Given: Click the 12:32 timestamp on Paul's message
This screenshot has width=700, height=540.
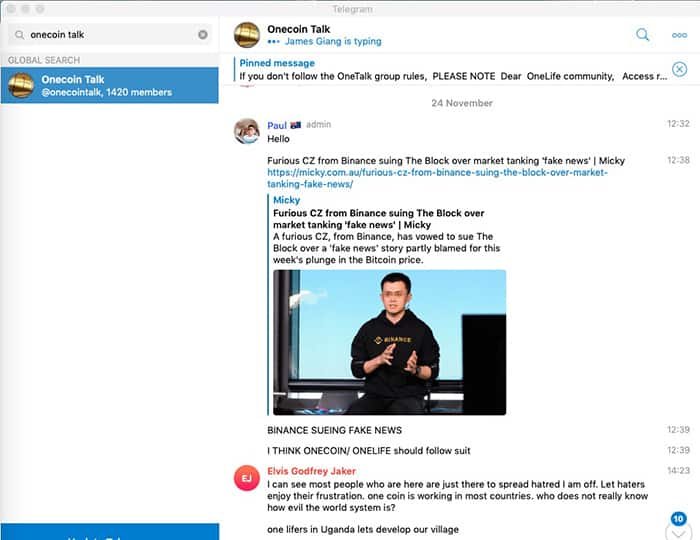Looking at the screenshot, I should (678, 124).
